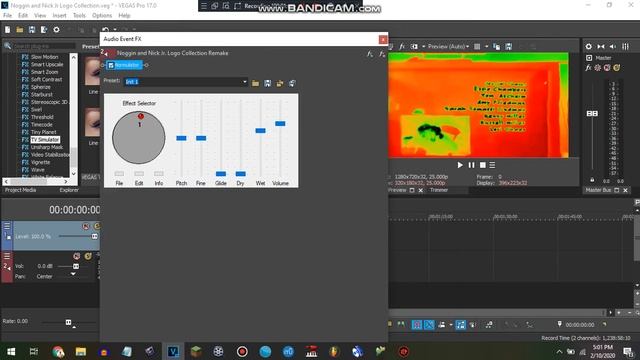Save the preset with the floppy icon
Image resolution: width=640 pixels, height=360 pixels.
coord(267,83)
